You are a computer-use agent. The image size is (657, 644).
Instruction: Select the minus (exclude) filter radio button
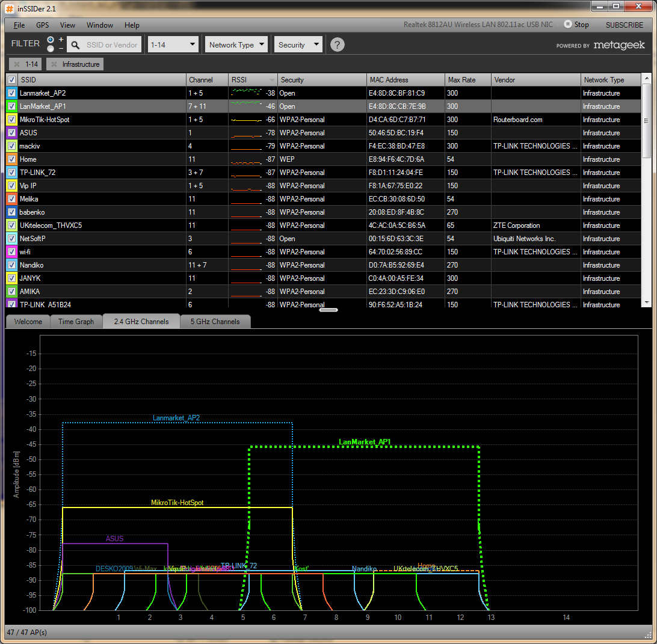click(x=51, y=49)
